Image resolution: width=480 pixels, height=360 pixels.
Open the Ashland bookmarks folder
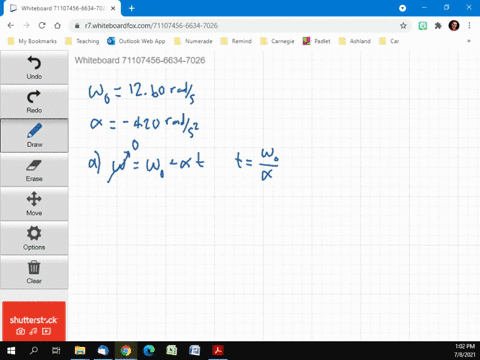coord(355,41)
